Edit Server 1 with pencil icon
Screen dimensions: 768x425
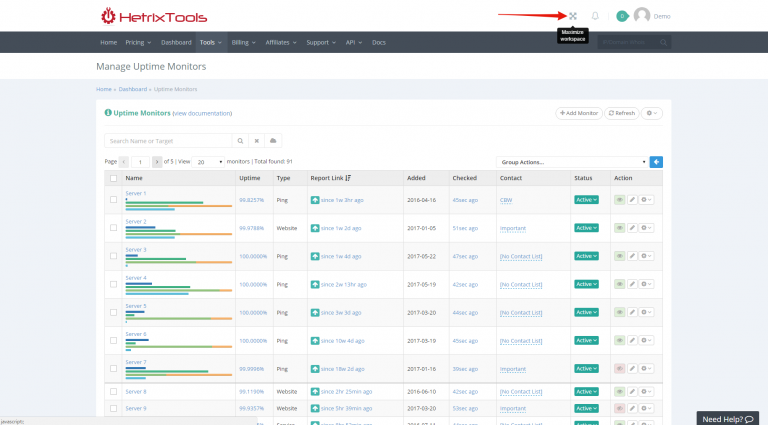pyautogui.click(x=632, y=200)
